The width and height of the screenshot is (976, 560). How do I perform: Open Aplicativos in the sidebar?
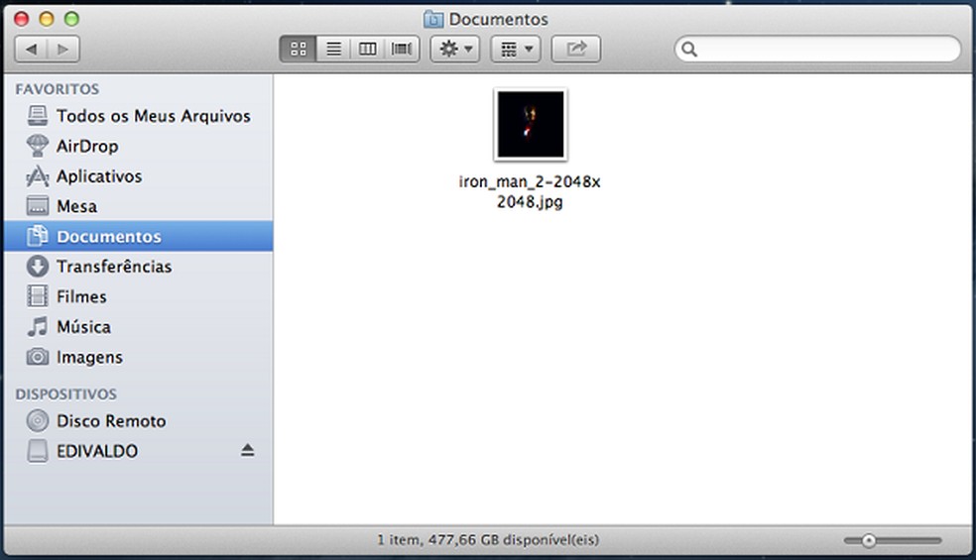[138, 176]
